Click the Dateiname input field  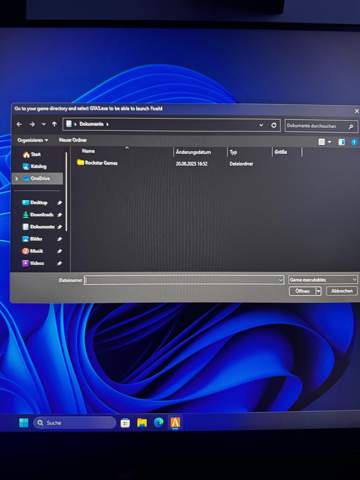[x=184, y=280]
